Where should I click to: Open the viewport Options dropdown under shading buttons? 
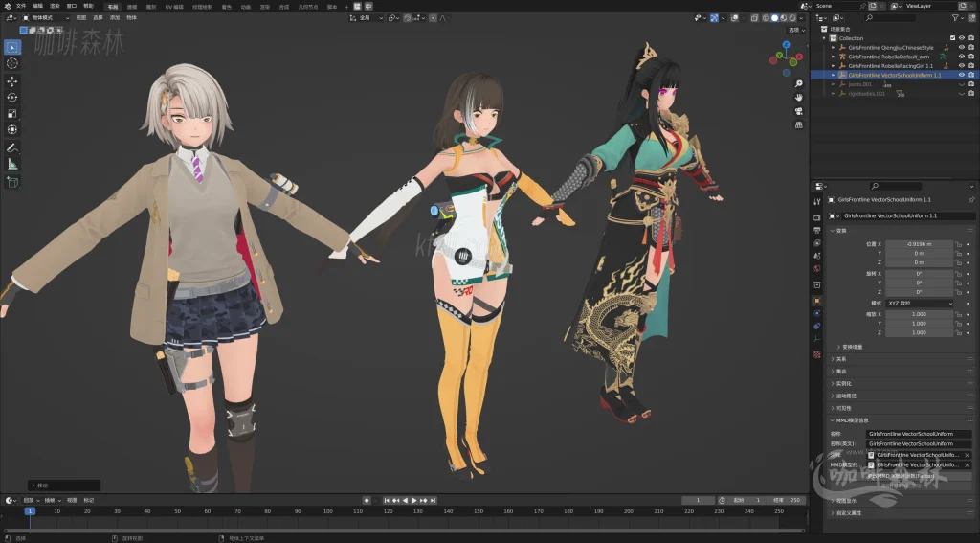pyautogui.click(x=797, y=30)
